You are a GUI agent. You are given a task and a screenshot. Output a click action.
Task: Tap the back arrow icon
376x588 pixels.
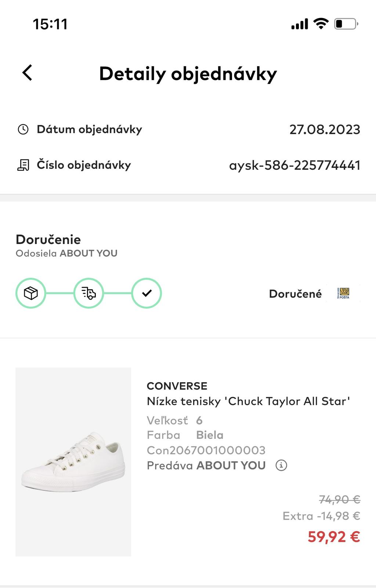point(28,72)
